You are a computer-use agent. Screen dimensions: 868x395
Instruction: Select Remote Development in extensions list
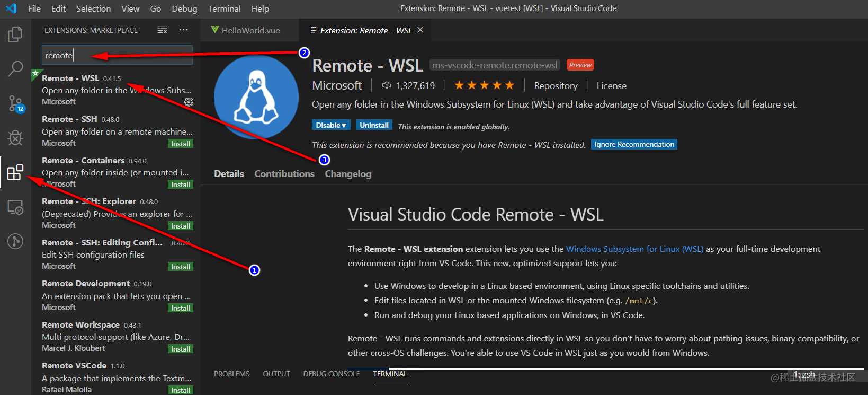[116, 295]
